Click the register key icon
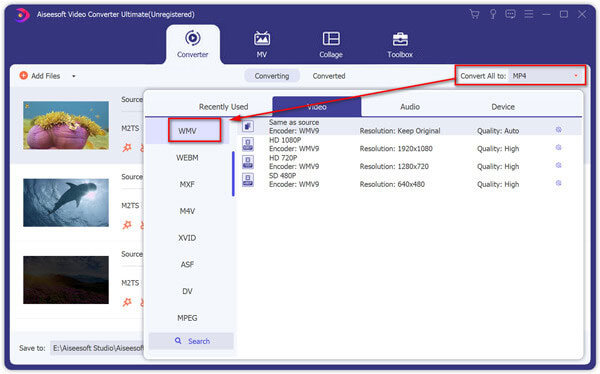Viewport: 600px width, 374px height. (493, 15)
